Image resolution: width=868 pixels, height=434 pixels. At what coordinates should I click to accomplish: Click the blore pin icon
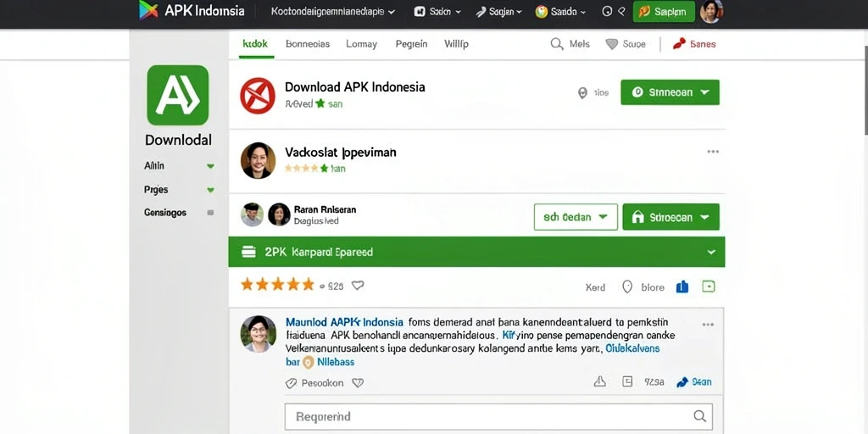[x=627, y=287]
